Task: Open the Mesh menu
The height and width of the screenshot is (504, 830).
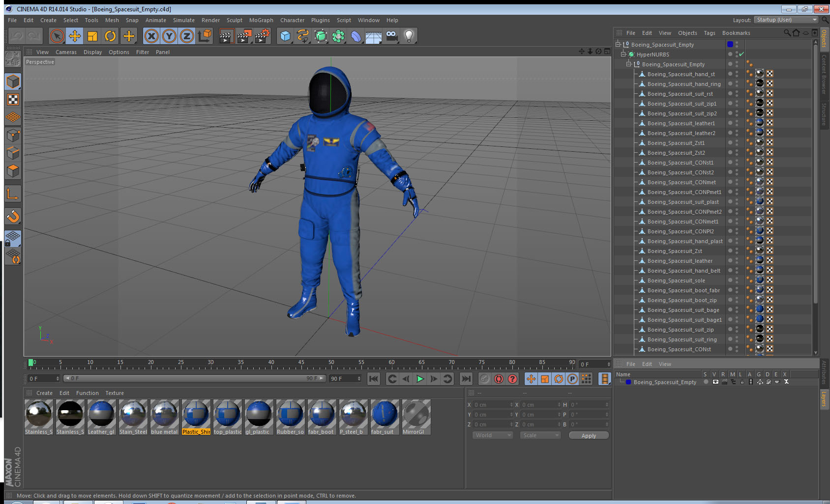Action: (x=112, y=20)
